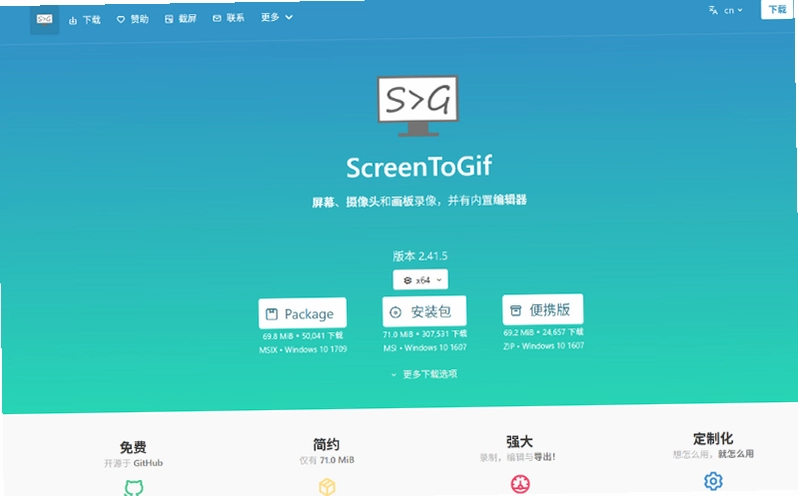Click the download icon beside 下载 in navbar
Image resolution: width=798 pixels, height=496 pixels.
click(x=73, y=20)
